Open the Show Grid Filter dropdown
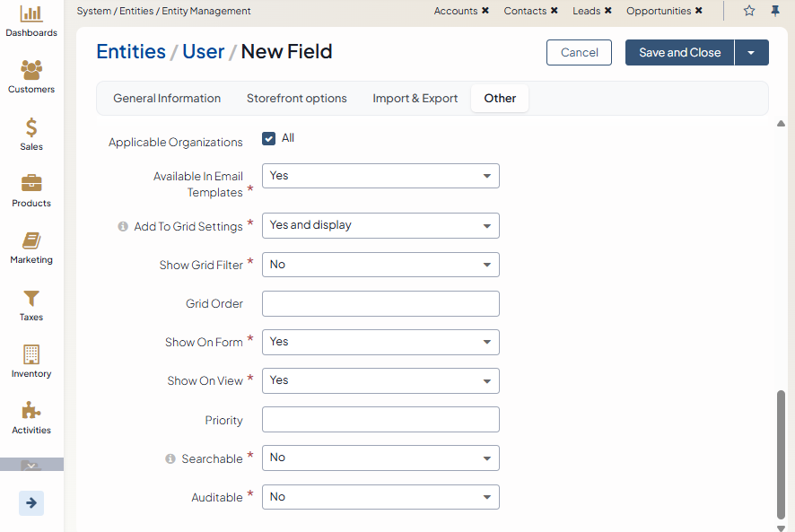Screen dimensions: 795x532 point(380,266)
